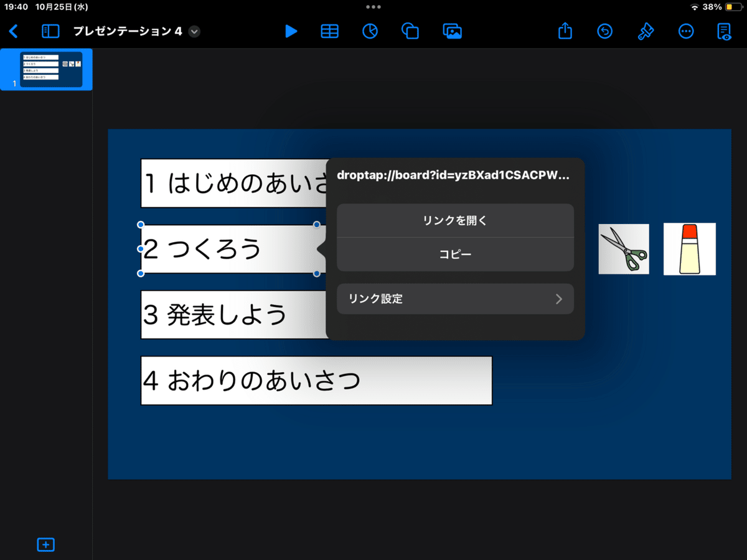Play the slideshow
Image resolution: width=747 pixels, height=560 pixels.
pyautogui.click(x=291, y=31)
